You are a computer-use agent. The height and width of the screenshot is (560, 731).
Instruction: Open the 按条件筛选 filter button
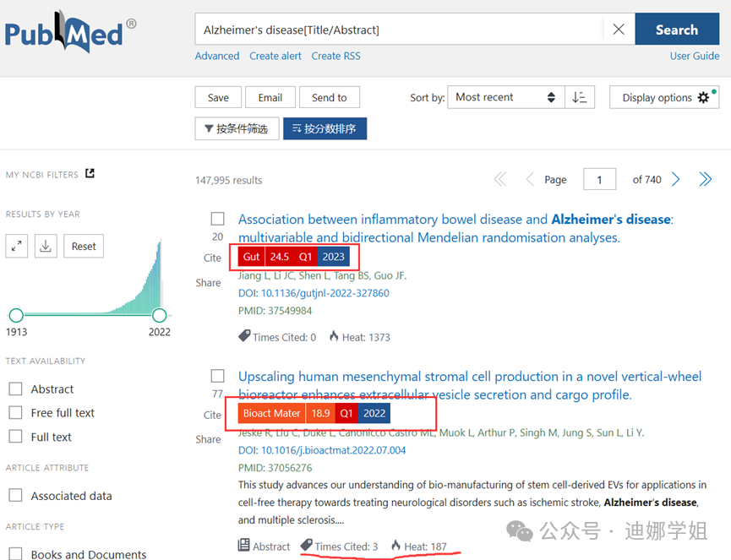[x=237, y=128]
